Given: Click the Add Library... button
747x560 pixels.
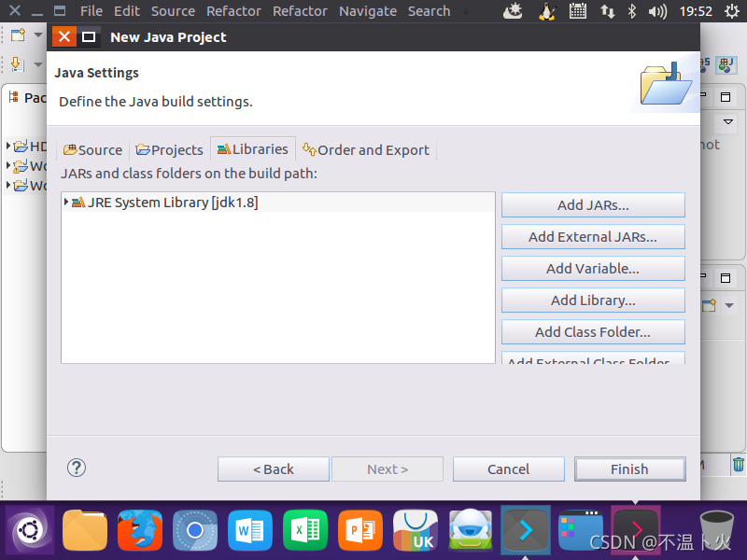Looking at the screenshot, I should [593, 301].
